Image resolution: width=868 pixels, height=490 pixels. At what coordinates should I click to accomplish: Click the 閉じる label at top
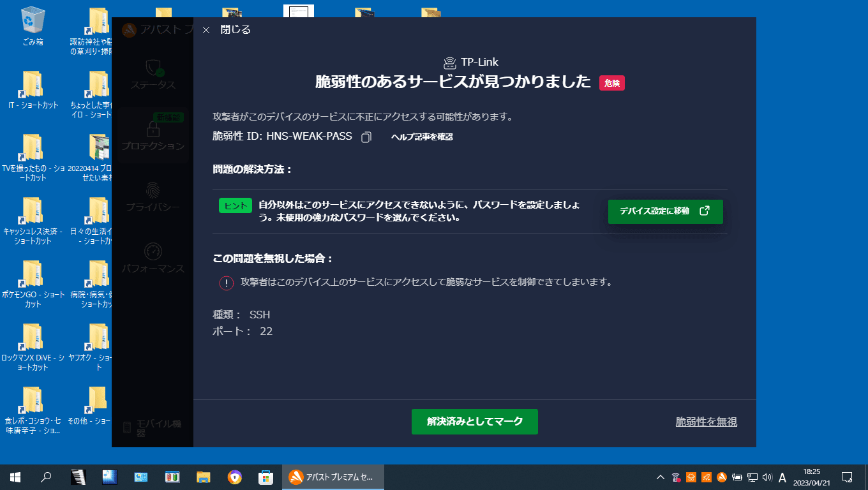coord(236,29)
